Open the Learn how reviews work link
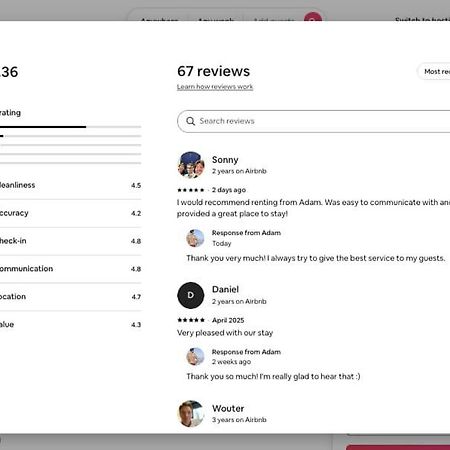450x450 pixels. (215, 87)
